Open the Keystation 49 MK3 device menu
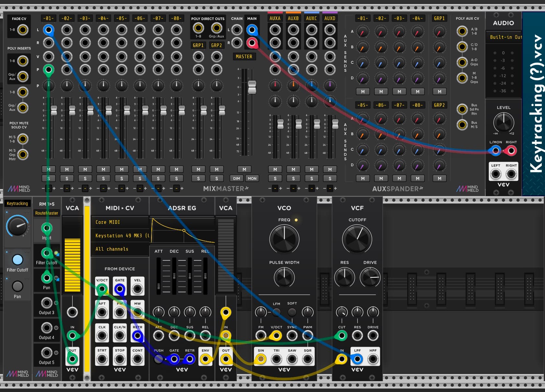The image size is (545, 392). pos(120,235)
